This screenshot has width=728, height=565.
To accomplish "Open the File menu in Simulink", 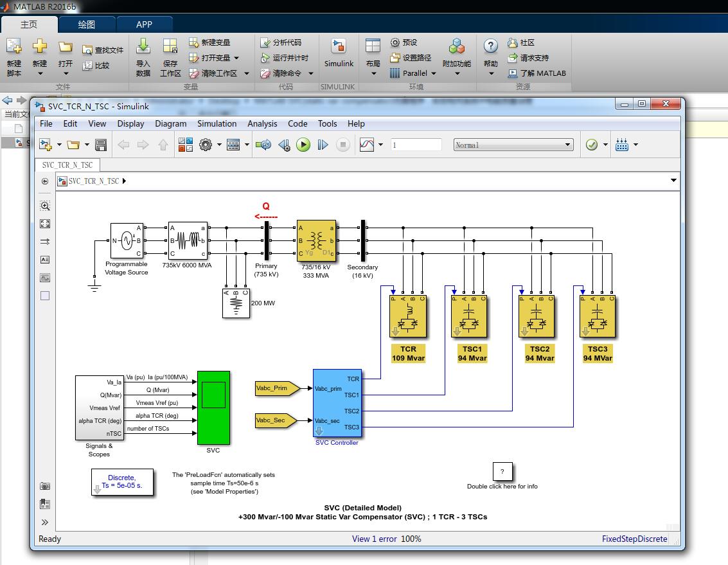I will [46, 123].
